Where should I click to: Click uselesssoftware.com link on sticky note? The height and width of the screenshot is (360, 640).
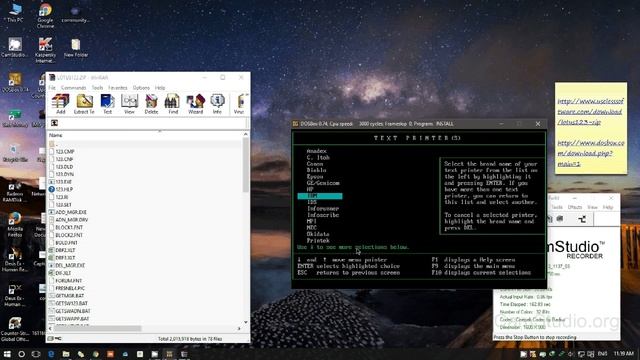click(590, 111)
